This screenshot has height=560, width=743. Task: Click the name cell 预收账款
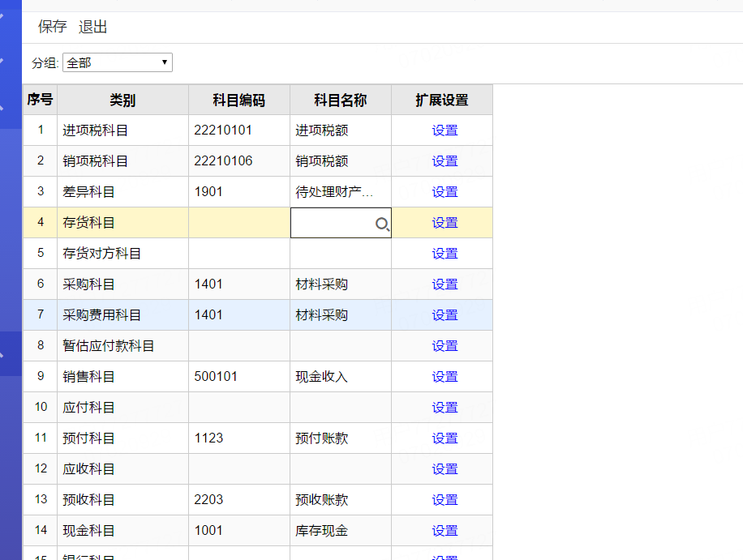coord(341,499)
